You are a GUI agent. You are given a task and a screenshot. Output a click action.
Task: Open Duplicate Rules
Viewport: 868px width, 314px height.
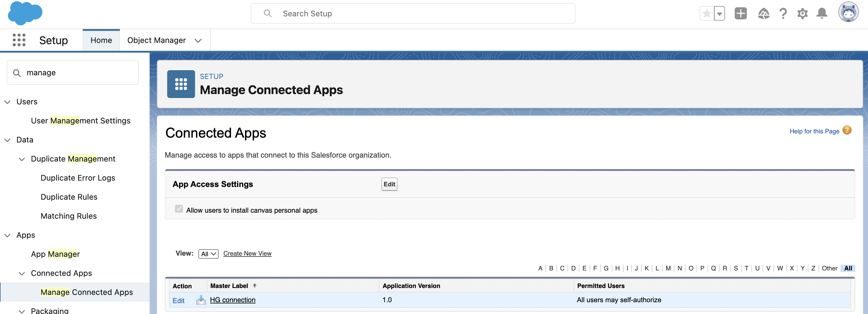pyautogui.click(x=69, y=197)
